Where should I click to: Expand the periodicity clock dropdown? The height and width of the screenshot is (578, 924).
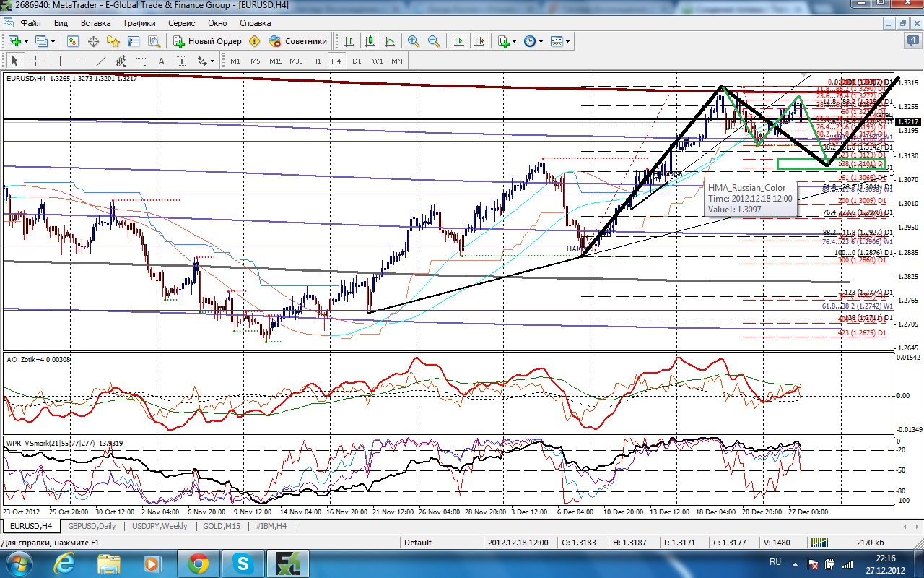tap(541, 42)
